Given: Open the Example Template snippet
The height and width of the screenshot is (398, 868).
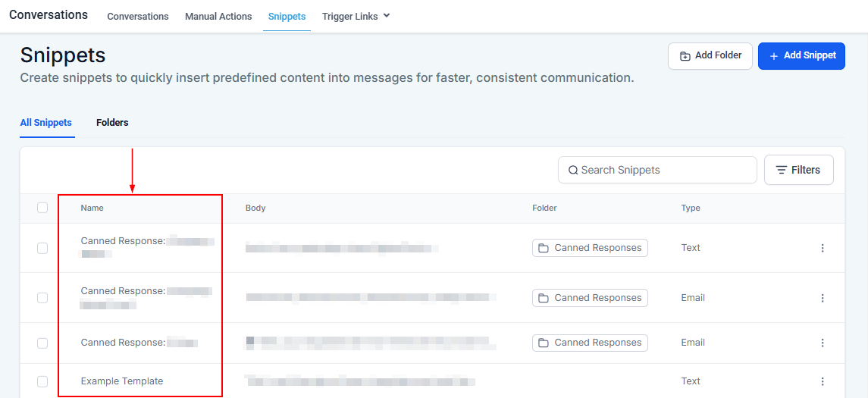Looking at the screenshot, I should click(x=122, y=381).
